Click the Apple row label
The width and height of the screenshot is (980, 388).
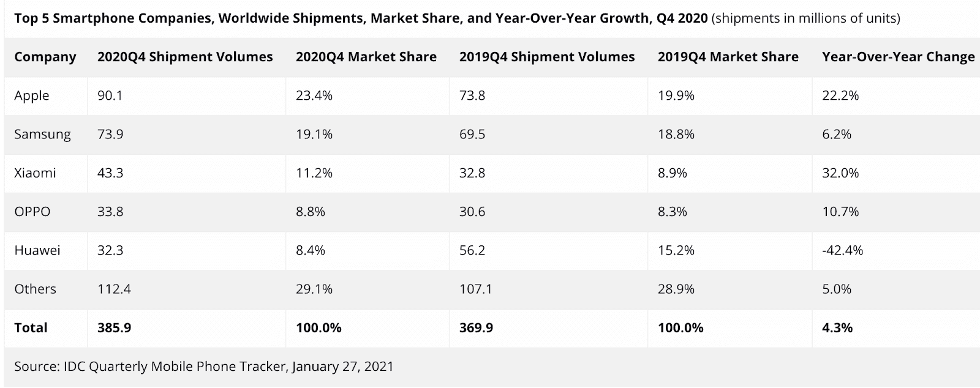32,95
